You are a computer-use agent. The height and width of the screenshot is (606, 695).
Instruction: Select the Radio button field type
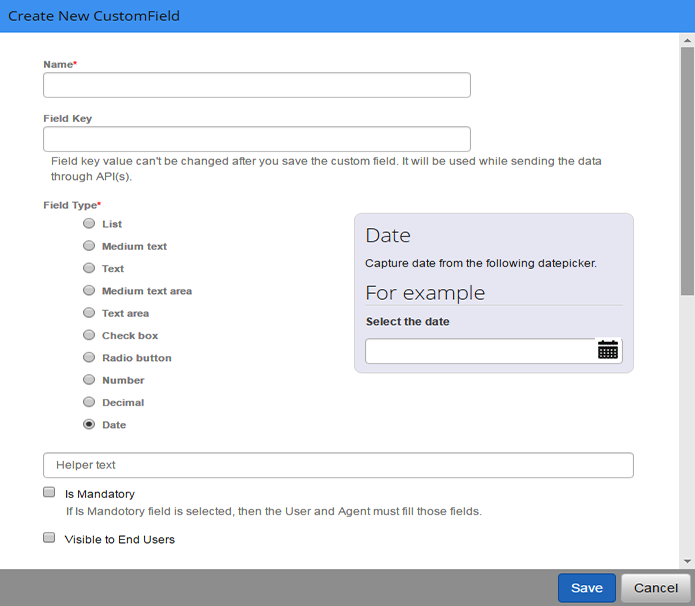89,357
